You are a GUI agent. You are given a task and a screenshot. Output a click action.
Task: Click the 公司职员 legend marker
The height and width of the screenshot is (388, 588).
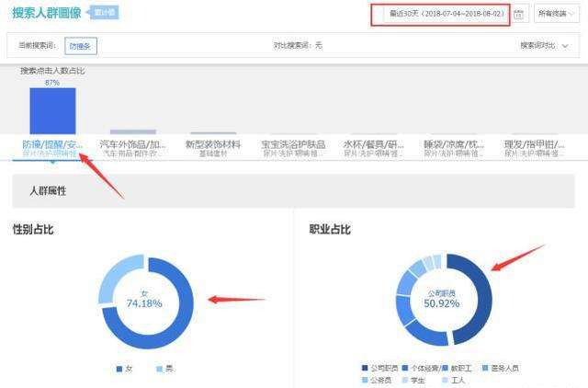click(365, 368)
